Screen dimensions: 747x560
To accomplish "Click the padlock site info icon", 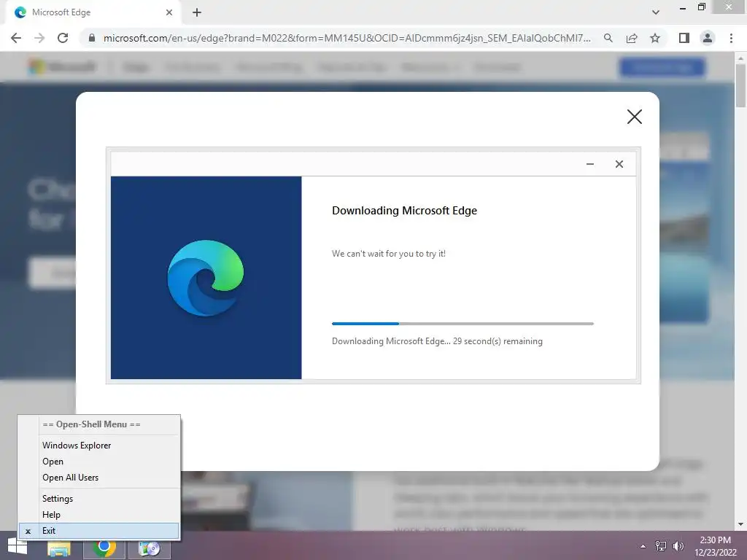I will coord(92,38).
